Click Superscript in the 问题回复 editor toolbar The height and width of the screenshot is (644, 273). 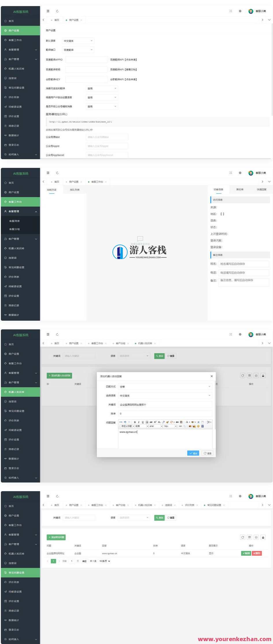(x=155, y=422)
